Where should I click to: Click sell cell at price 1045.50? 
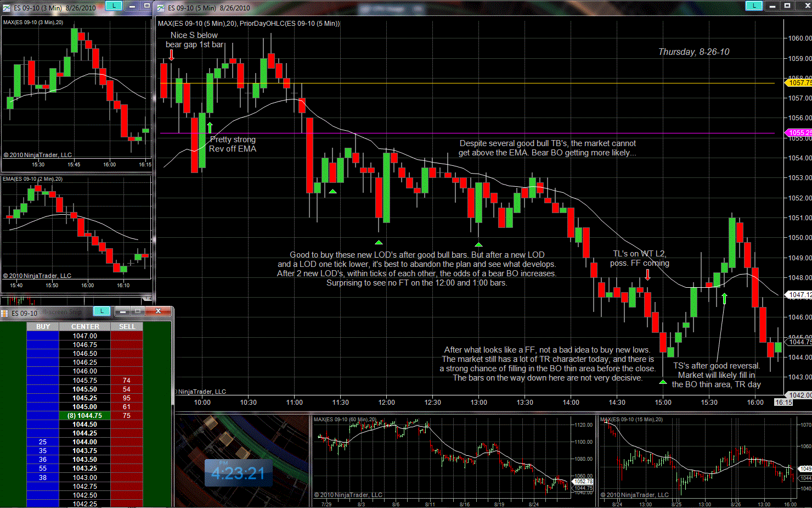pyautogui.click(x=127, y=389)
